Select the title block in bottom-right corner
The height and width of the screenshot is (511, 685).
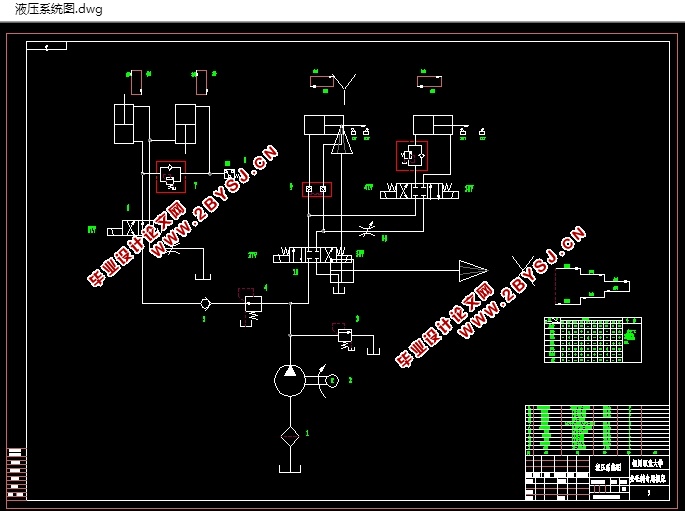pos(596,451)
